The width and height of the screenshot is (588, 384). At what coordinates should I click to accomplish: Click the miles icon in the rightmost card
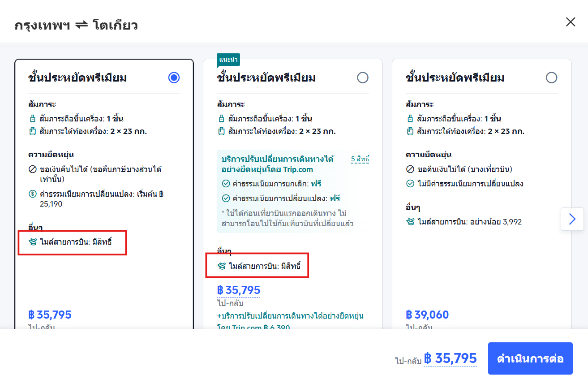[x=410, y=221]
